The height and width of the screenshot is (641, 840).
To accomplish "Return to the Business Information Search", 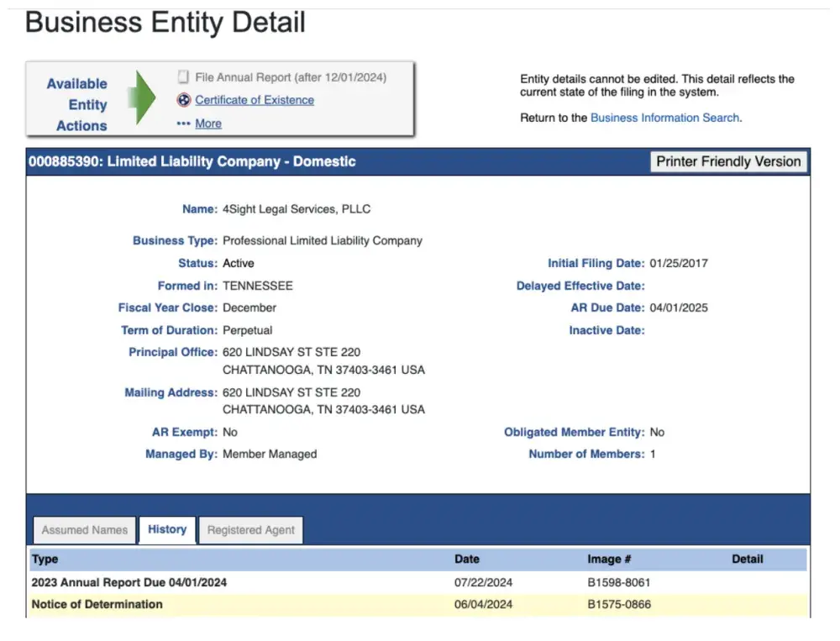I will (x=664, y=118).
